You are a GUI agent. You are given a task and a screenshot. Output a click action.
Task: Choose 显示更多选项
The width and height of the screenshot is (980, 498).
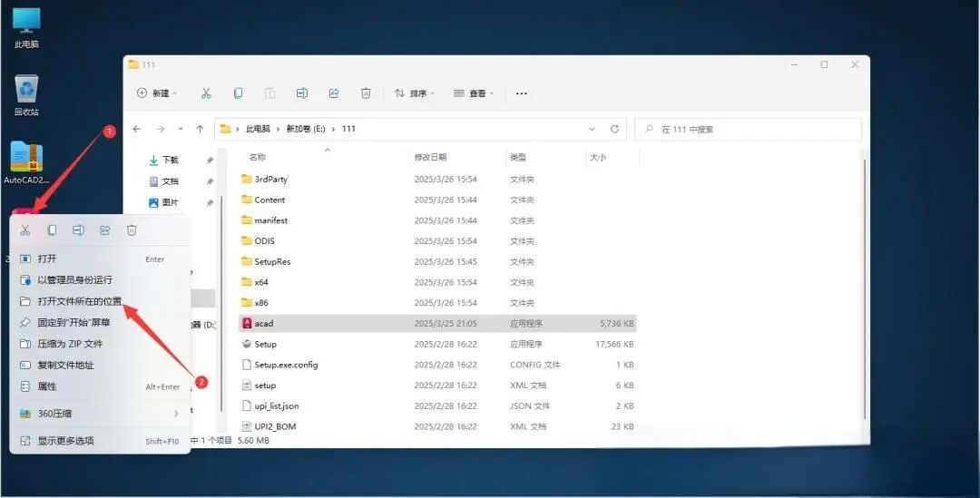click(x=100, y=441)
